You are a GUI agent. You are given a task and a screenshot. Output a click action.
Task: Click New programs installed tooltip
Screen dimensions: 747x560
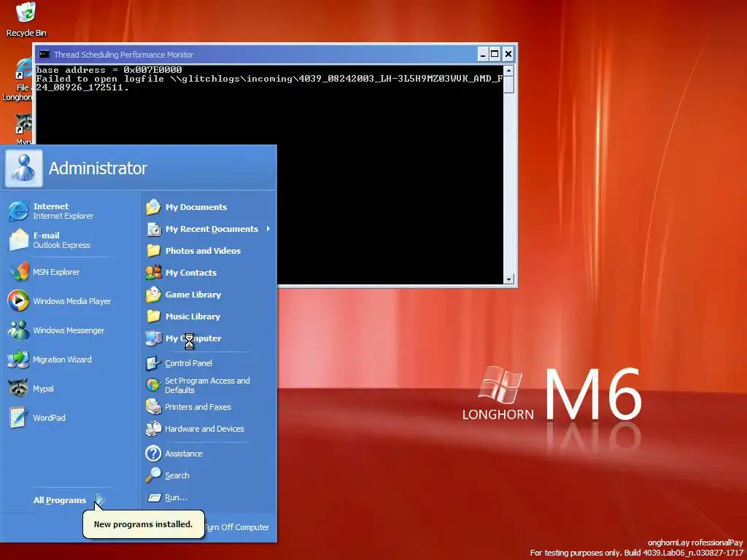144,524
